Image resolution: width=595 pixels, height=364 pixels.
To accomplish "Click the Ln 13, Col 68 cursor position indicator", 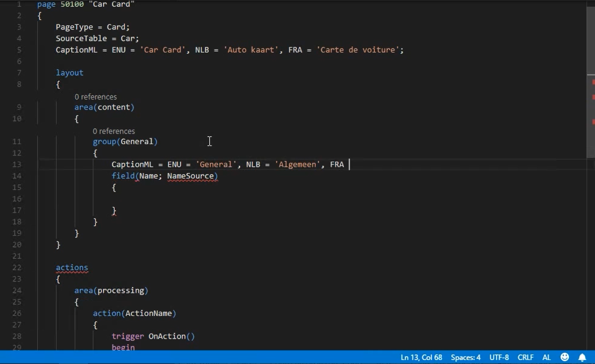I will [x=421, y=357].
